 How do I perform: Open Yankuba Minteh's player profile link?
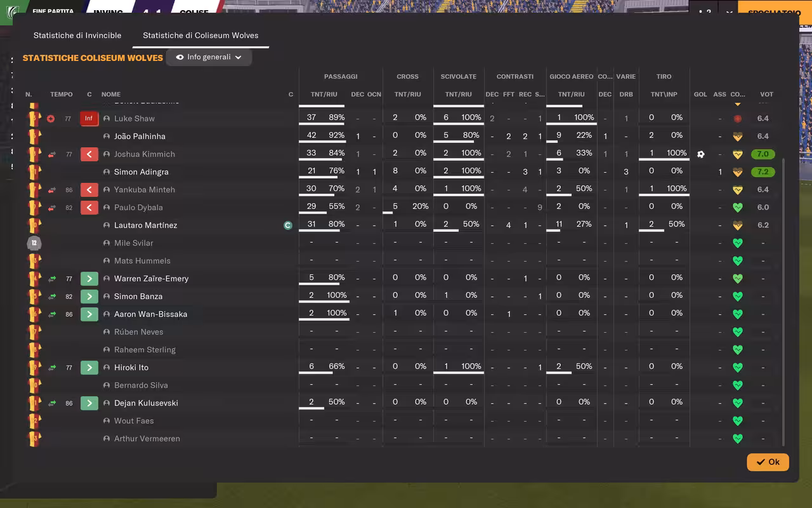point(145,190)
